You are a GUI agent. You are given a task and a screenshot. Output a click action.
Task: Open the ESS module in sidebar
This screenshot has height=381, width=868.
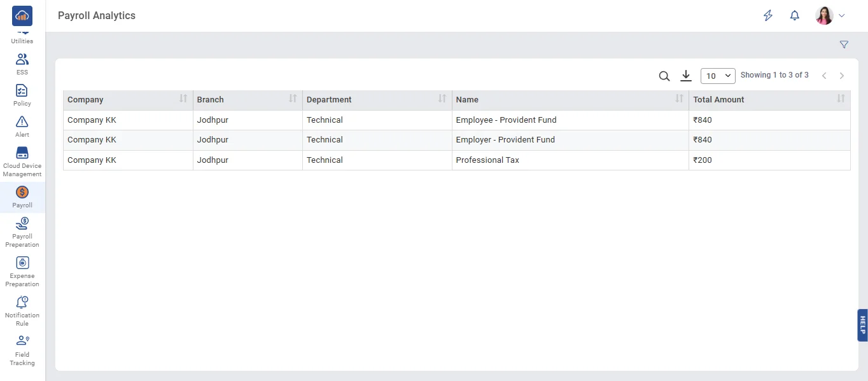tap(22, 60)
